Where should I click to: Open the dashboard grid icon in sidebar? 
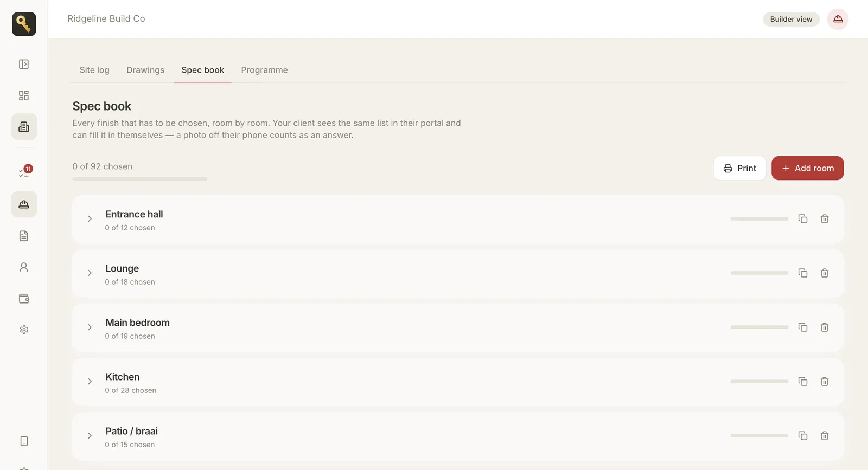tap(24, 95)
